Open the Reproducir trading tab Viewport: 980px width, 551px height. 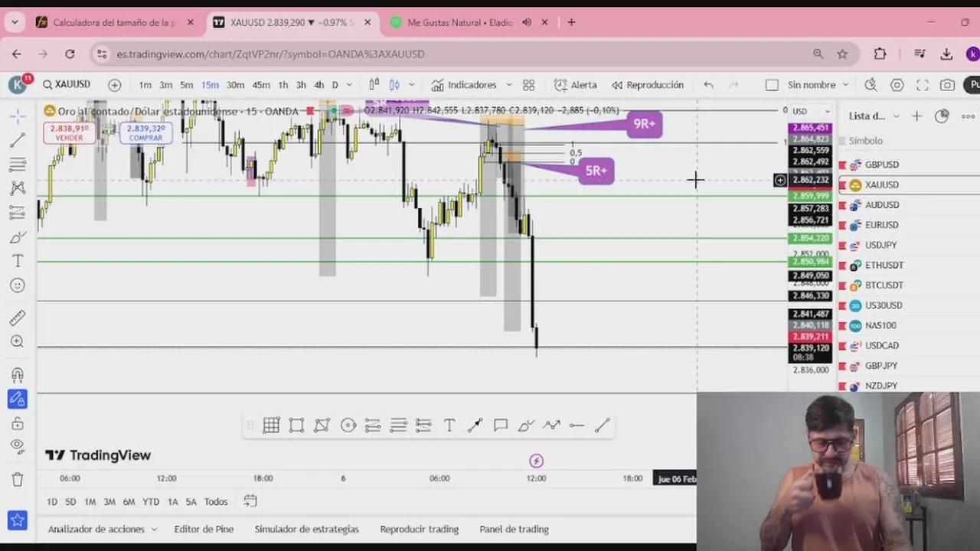pos(419,529)
